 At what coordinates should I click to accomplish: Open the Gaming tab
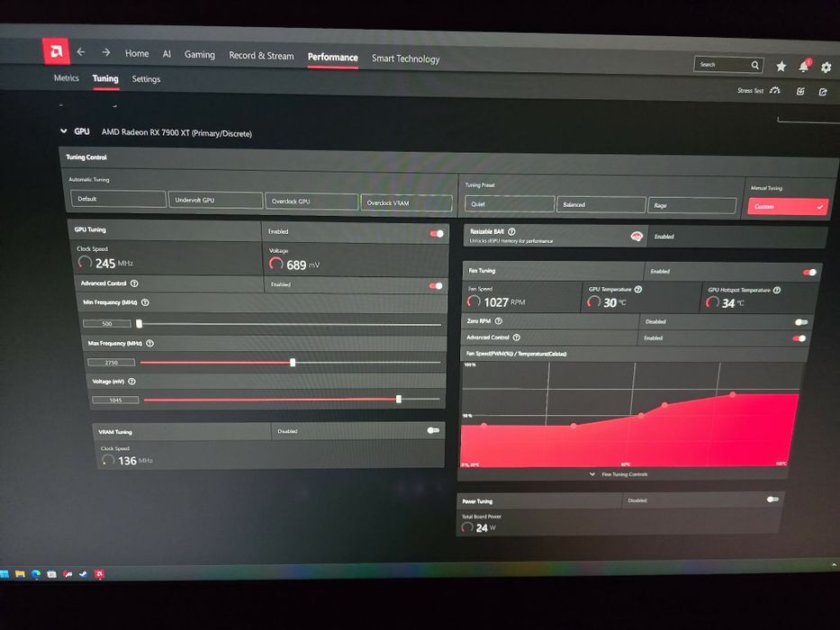click(x=200, y=55)
